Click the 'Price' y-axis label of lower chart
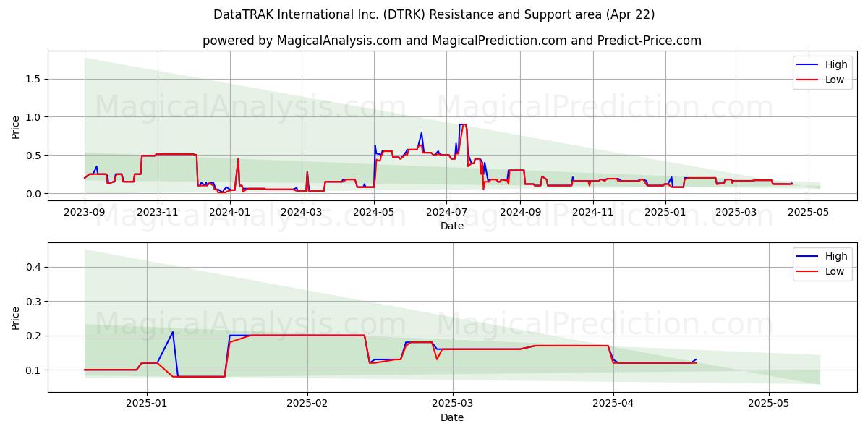Viewport: 868px width, 434px height. [16, 318]
